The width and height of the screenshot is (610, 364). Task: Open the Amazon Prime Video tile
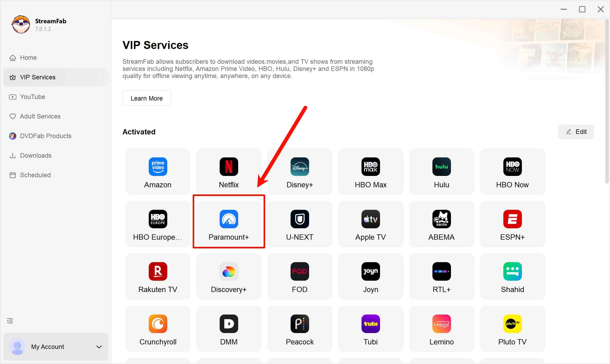tap(158, 167)
